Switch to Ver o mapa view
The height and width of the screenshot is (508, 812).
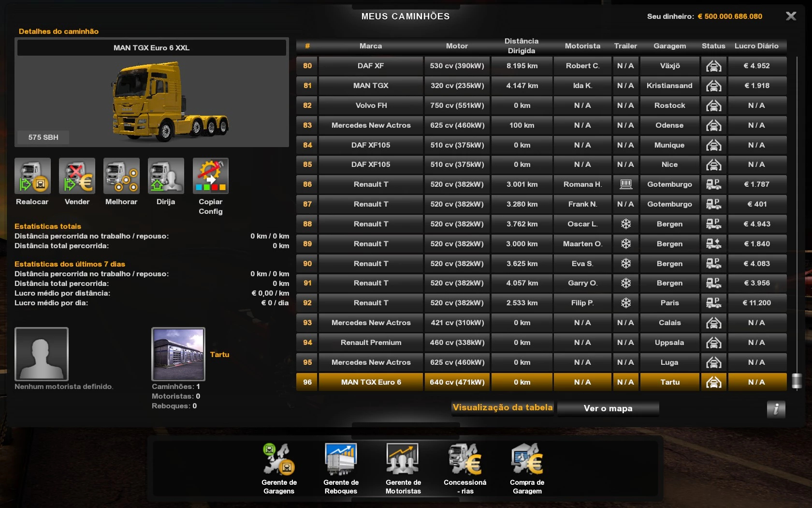coord(608,408)
